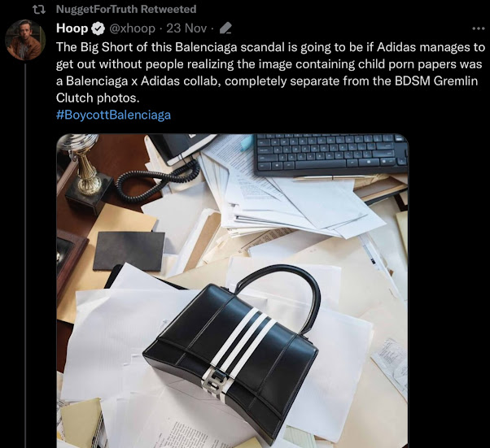Open the 23 Nov timestamp
Screen dimensions: 490x448
point(186,28)
